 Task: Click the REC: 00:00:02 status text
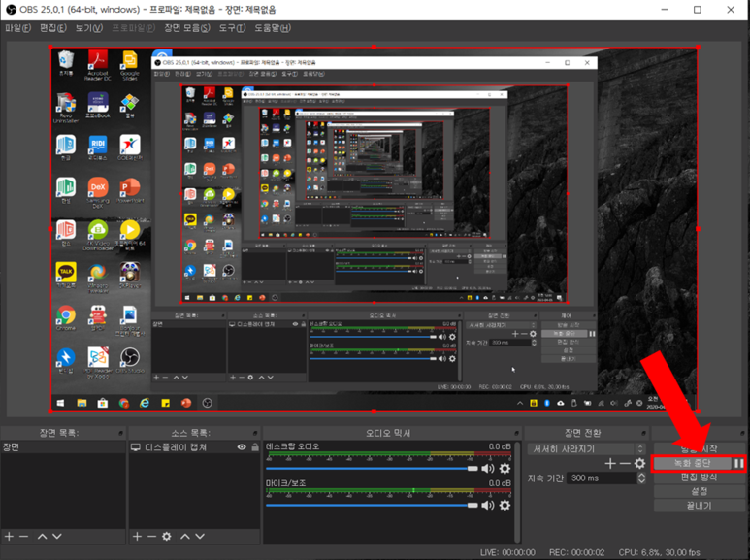tap(577, 552)
